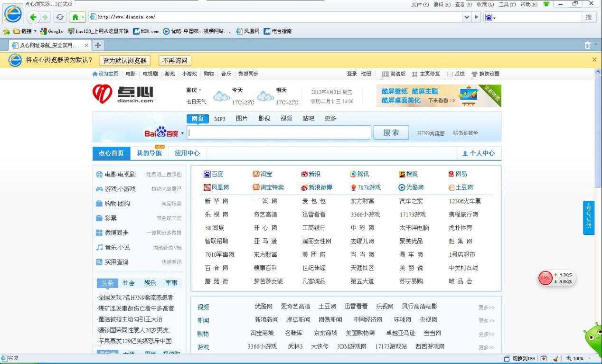This screenshot has width=602, height=364.
Task: Click the green home icon
Action: pyautogui.click(x=75, y=17)
